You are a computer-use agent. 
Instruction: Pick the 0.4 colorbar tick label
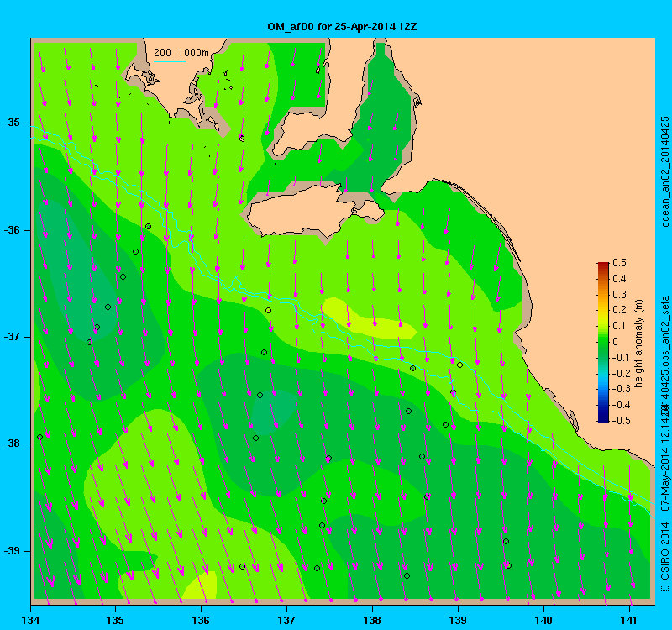619,279
